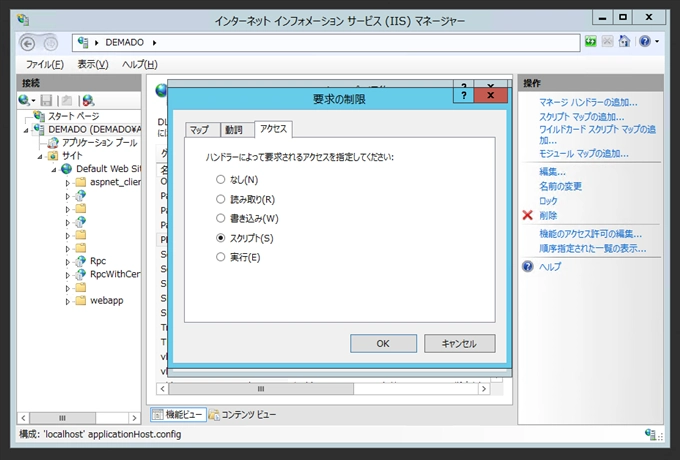Expand the RpcWithCert node
680x460 pixels.
tap(68, 274)
